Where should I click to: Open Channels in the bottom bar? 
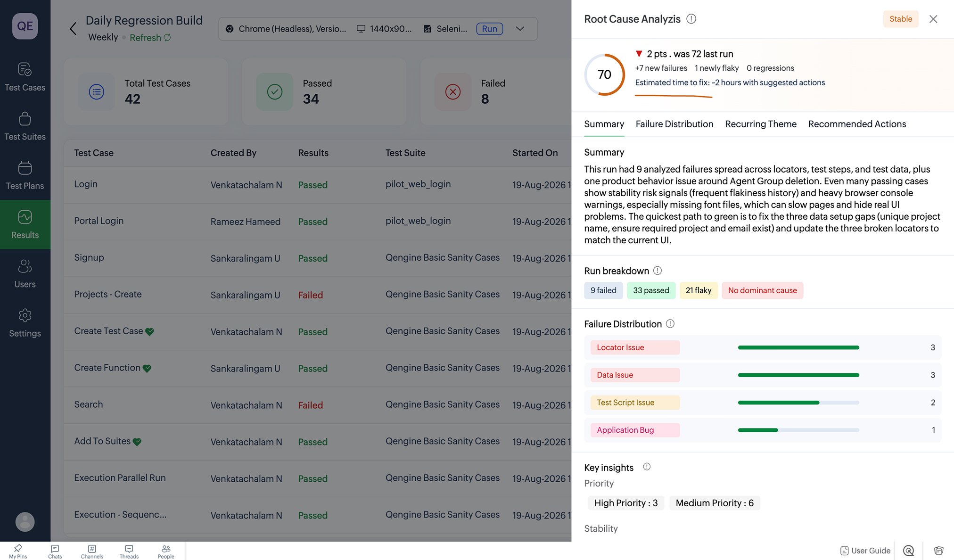92,551
